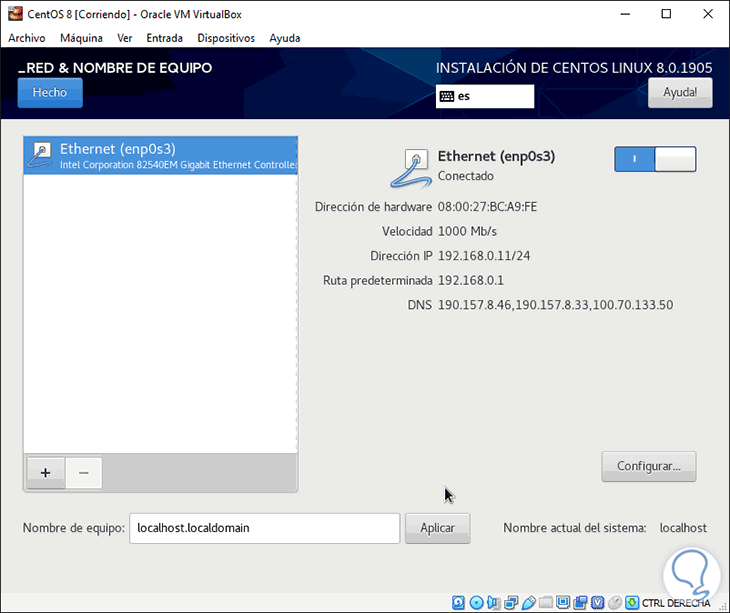
Task: Click the hardware address 08:00:27:BC:A9:FE
Action: (x=487, y=207)
